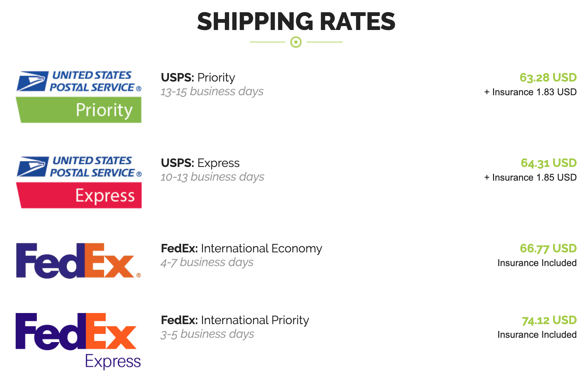Click the + Insurance 1.85 USD text
This screenshot has width=588, height=389.
pos(530,177)
